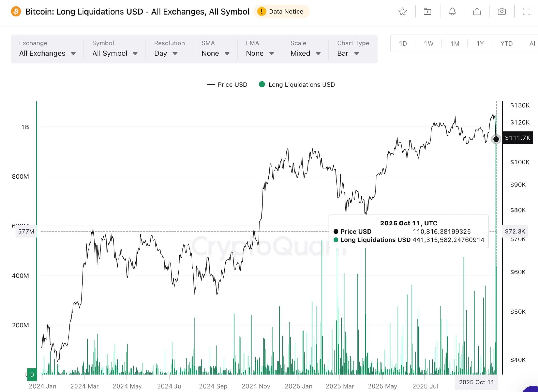Switch to the YTD time range
538x392 pixels.
[x=506, y=44]
